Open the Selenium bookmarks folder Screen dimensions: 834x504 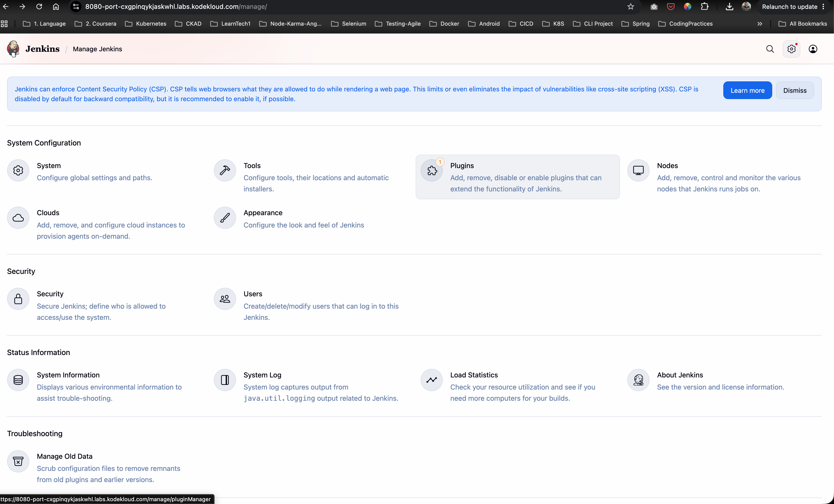349,24
